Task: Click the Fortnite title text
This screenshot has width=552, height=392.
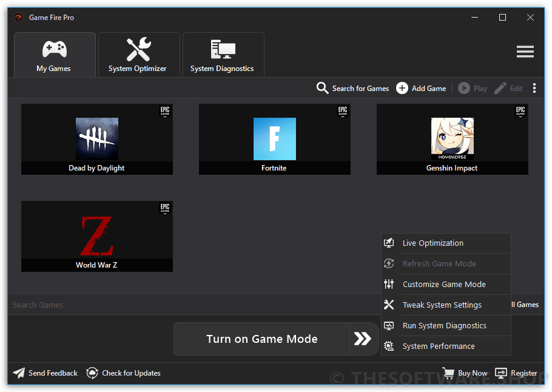Action: (x=274, y=168)
